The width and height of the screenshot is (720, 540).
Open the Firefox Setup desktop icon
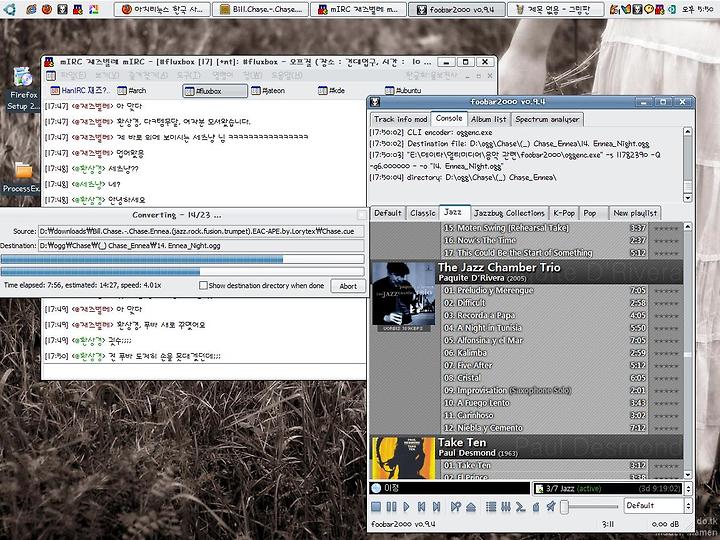click(23, 89)
